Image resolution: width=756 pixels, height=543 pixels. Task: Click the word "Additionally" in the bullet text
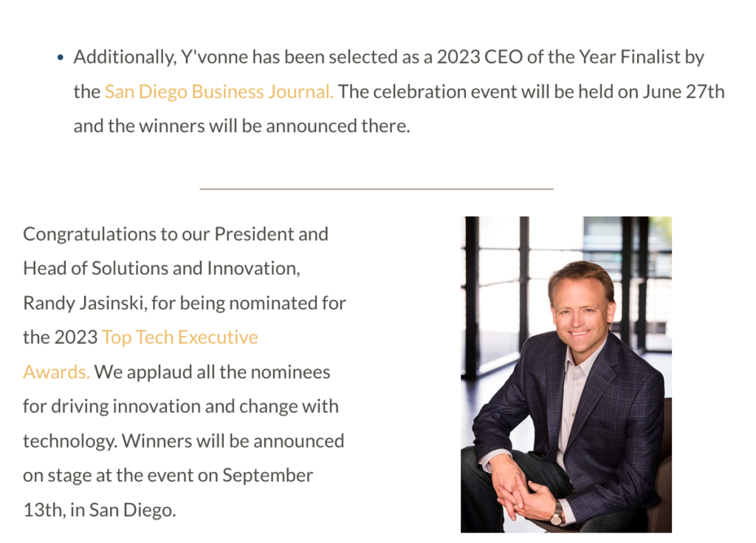coord(125,58)
